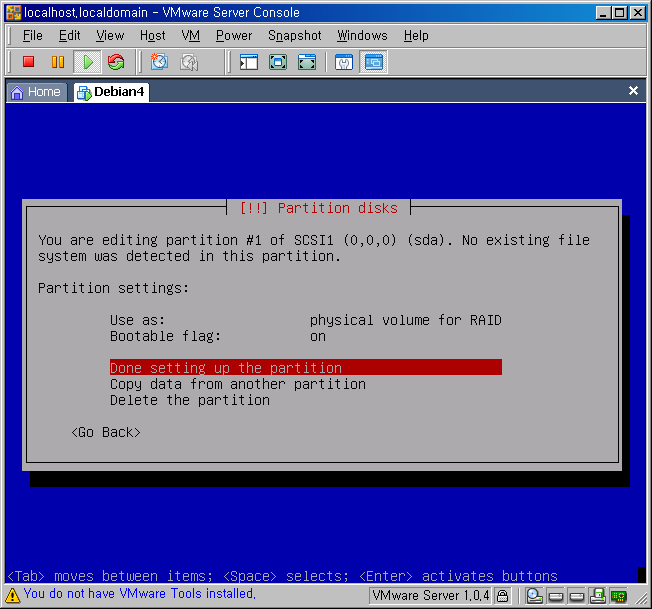Image resolution: width=652 pixels, height=609 pixels.
Task: Click the green Power On play button
Action: tap(87, 62)
